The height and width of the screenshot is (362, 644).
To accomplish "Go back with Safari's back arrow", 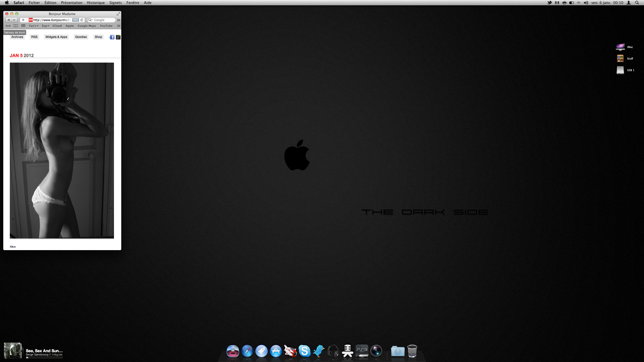I will tap(8, 20).
